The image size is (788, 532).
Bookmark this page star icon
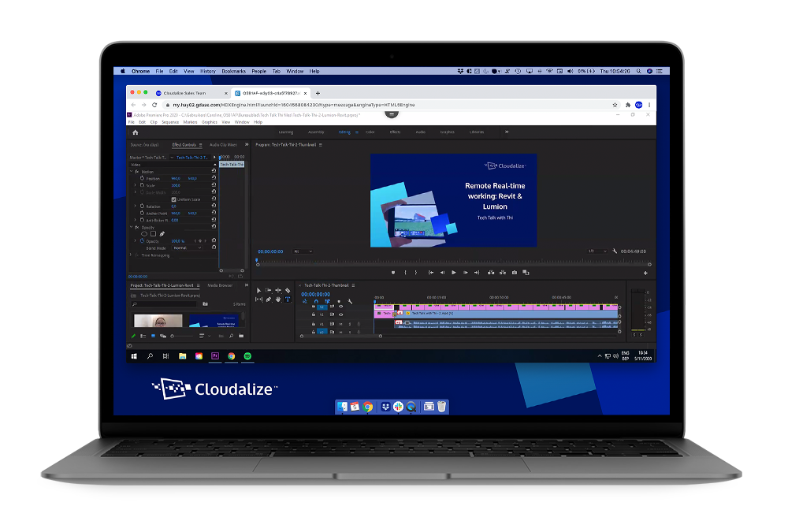(615, 105)
